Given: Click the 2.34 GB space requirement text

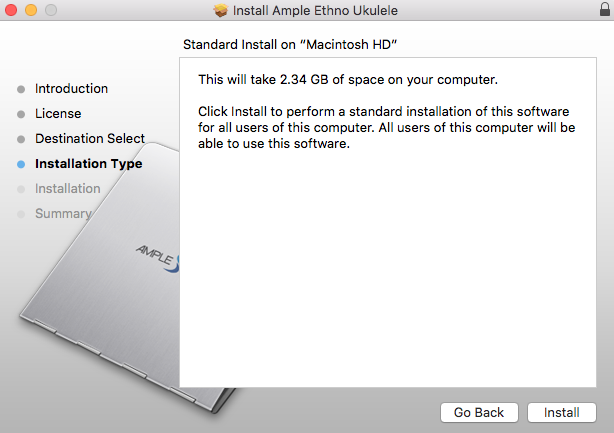Looking at the screenshot, I should tap(348, 79).
